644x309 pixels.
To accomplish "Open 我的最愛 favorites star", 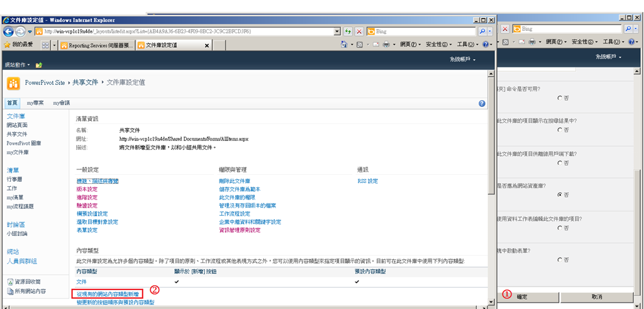I will 7,45.
